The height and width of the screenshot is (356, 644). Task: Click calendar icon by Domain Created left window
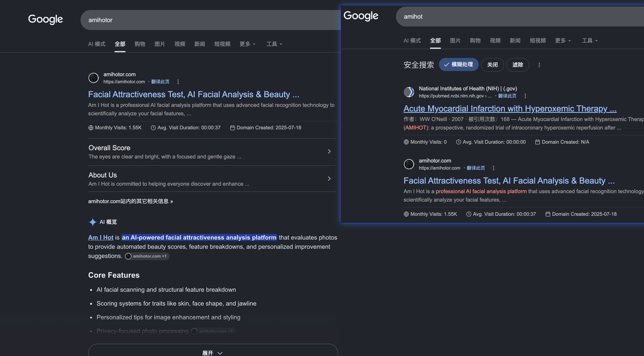pos(232,128)
